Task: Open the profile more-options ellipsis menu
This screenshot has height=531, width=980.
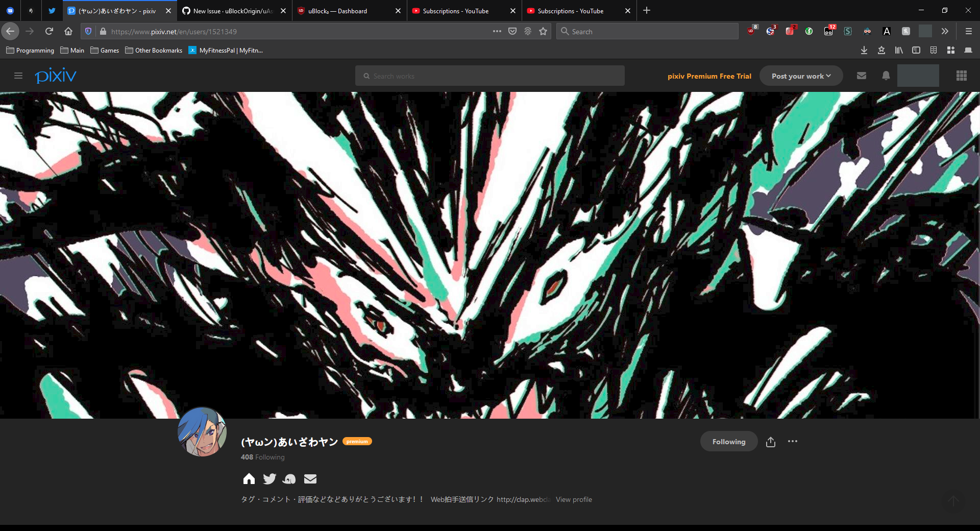Action: [x=792, y=442]
